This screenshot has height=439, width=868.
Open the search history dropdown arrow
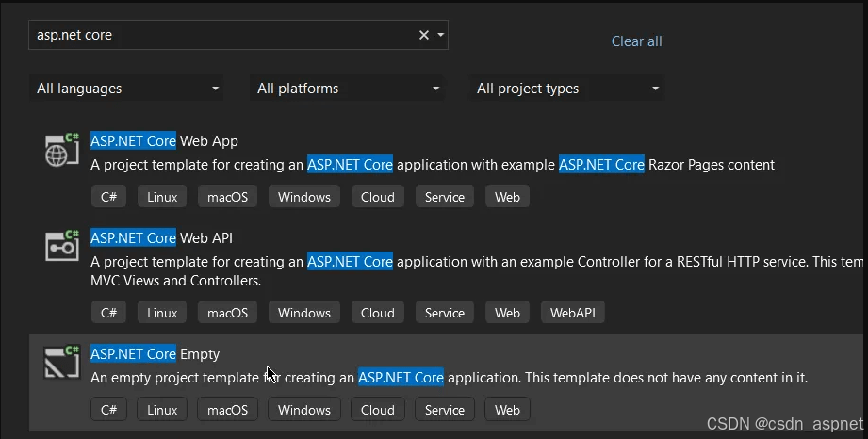pyautogui.click(x=441, y=35)
